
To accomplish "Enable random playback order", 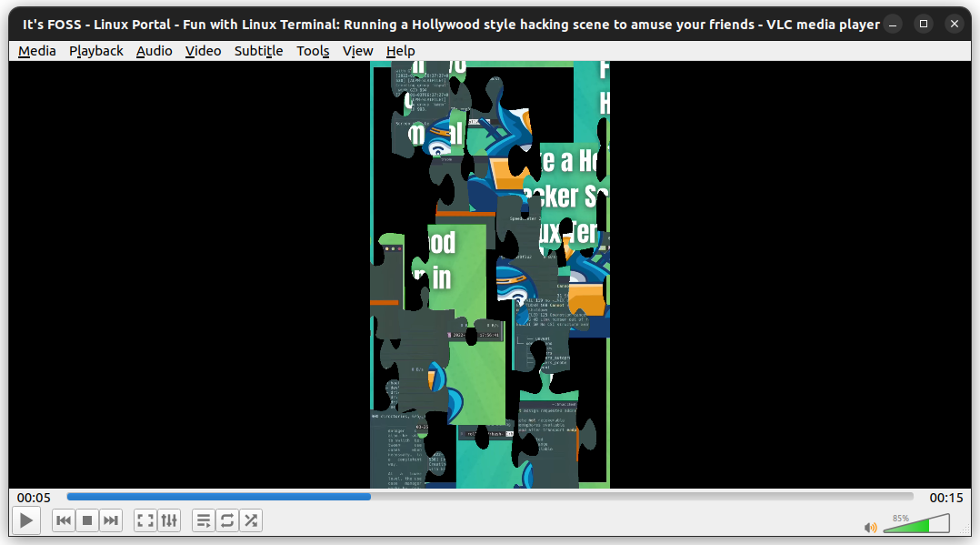I will 251,520.
